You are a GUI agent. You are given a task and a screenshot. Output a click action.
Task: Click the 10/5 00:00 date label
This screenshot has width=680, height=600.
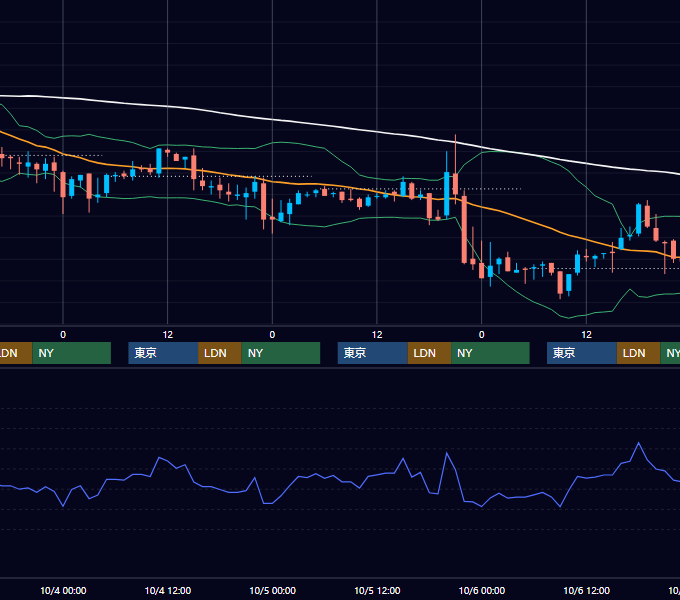(272, 590)
